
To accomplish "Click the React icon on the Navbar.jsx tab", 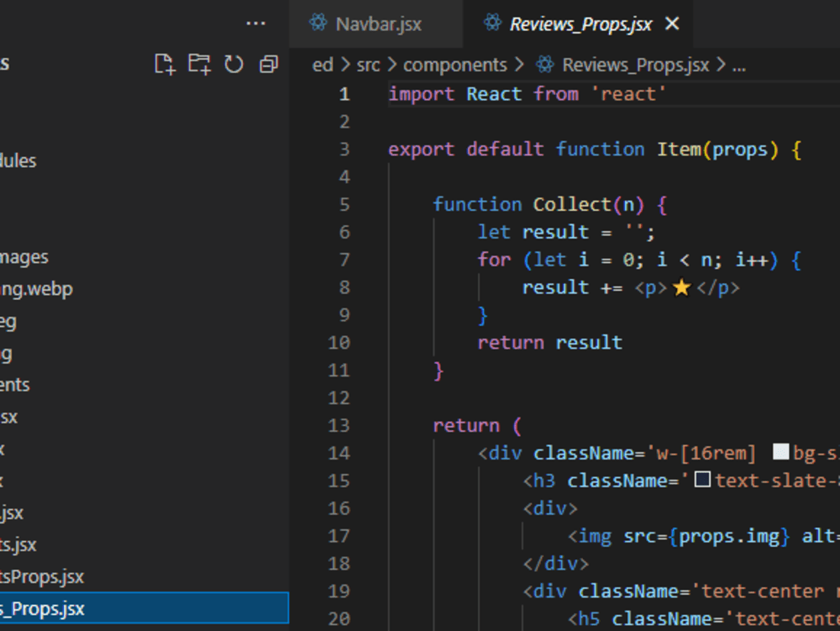I will coord(317,24).
